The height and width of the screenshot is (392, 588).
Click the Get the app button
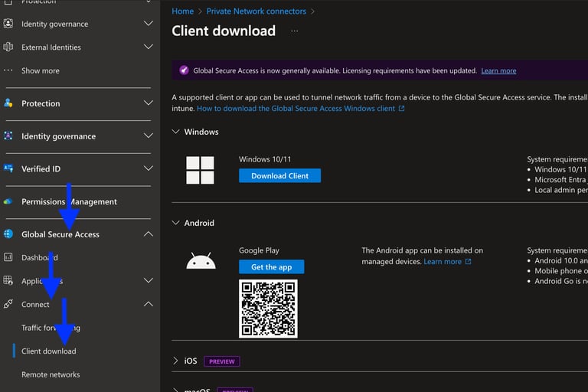pos(272,266)
